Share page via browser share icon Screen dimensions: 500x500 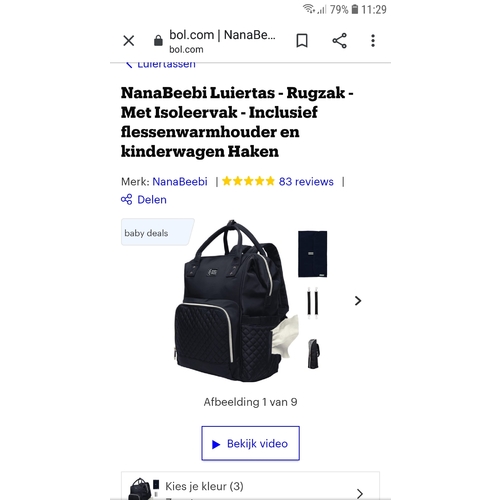point(339,41)
